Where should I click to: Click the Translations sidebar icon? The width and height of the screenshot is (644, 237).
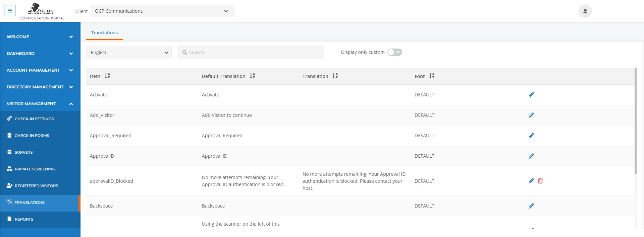9,202
